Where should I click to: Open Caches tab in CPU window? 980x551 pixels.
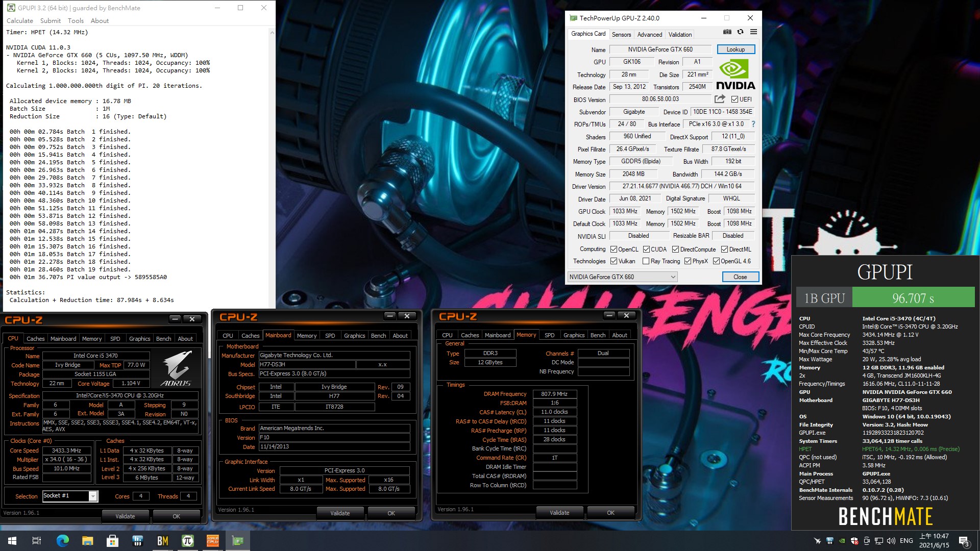coord(35,338)
